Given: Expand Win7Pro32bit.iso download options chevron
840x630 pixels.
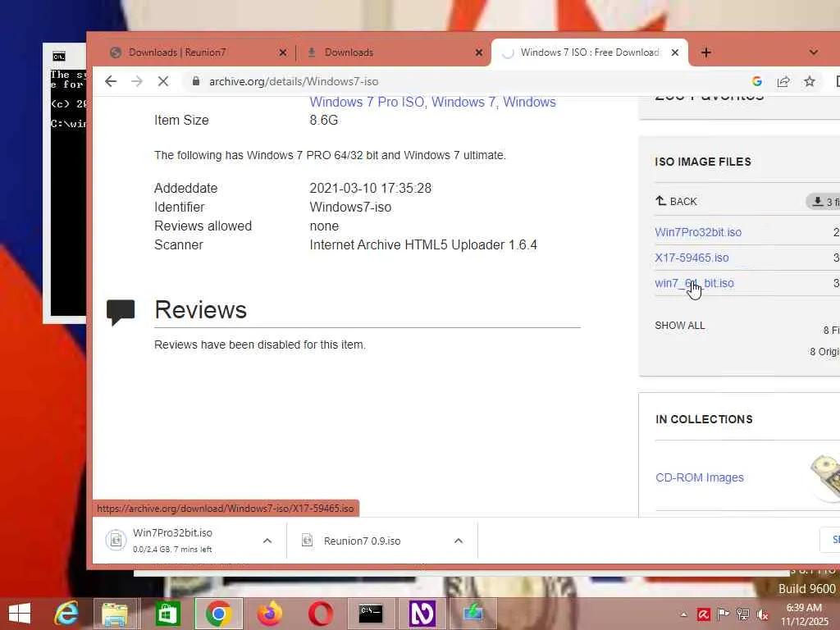Looking at the screenshot, I should pyautogui.click(x=267, y=541).
